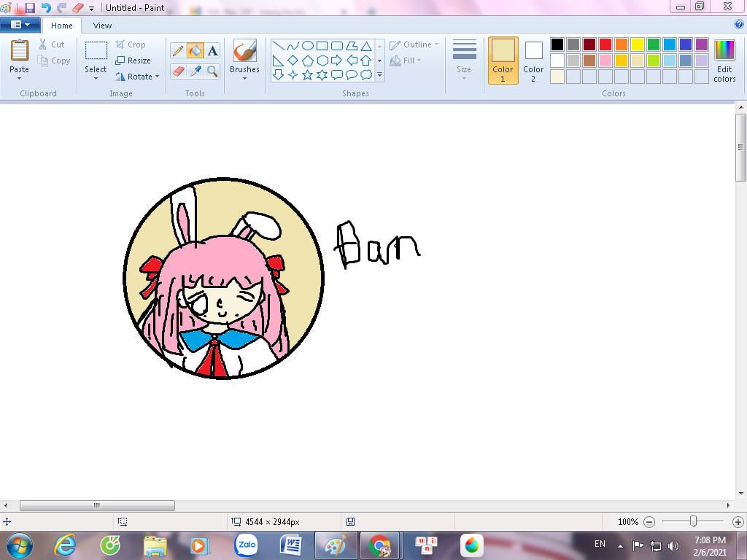Select the Color picker eyedropper tool
This screenshot has height=560, width=747.
point(196,71)
